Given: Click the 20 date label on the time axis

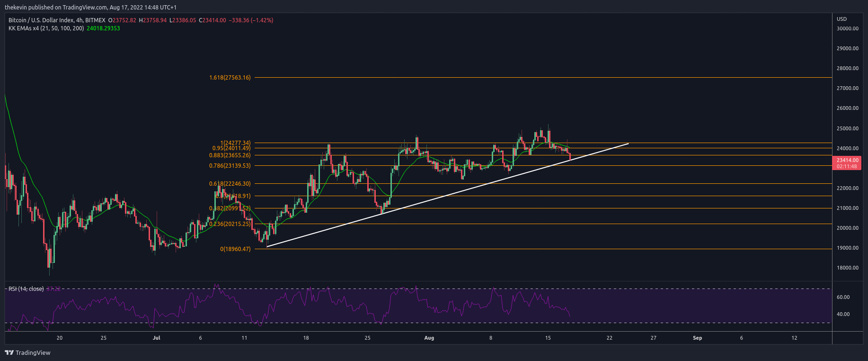Looking at the screenshot, I should coord(60,338).
